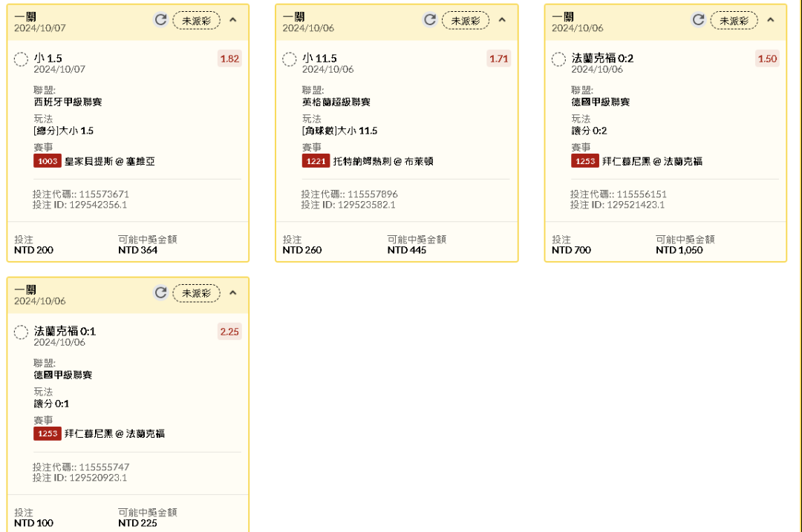802x532 pixels.
Task: Collapse the bet card with code 115557896
Action: [x=502, y=20]
